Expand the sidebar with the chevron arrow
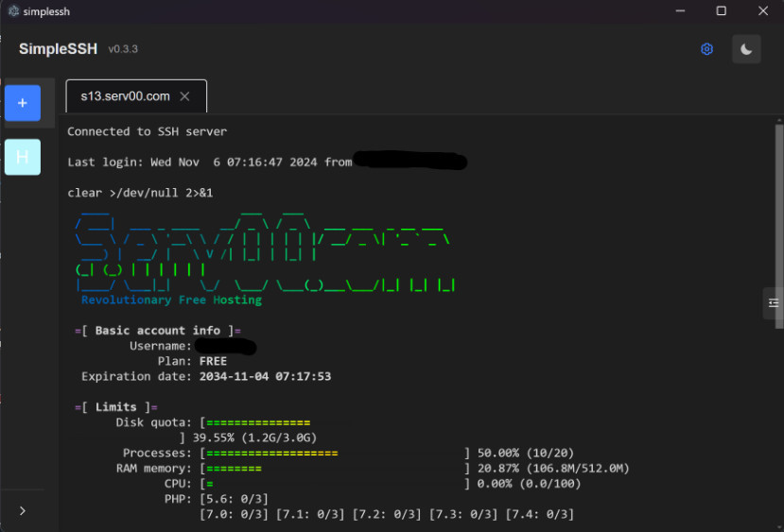Viewport: 784px width, 532px height. point(23,510)
